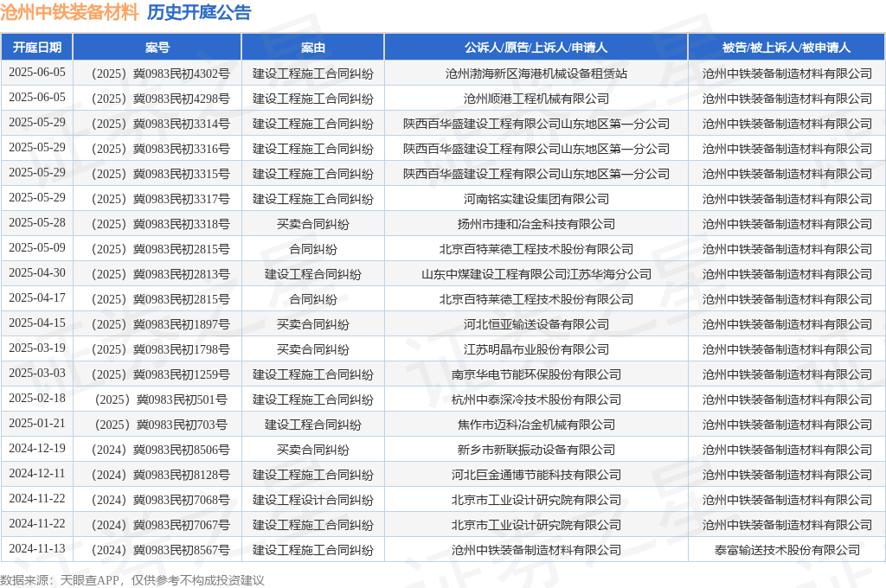Click the 案号 column header
This screenshot has height=588, width=886.
pos(157,48)
